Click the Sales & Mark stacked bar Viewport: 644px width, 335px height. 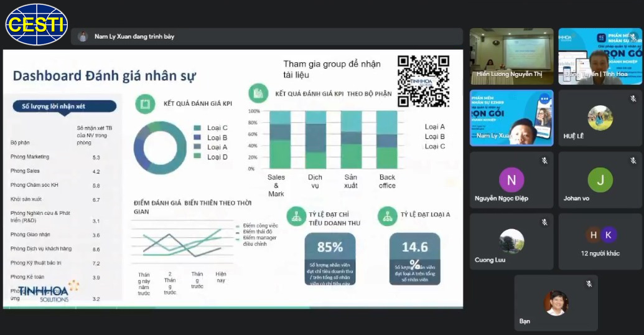pyautogui.click(x=280, y=139)
